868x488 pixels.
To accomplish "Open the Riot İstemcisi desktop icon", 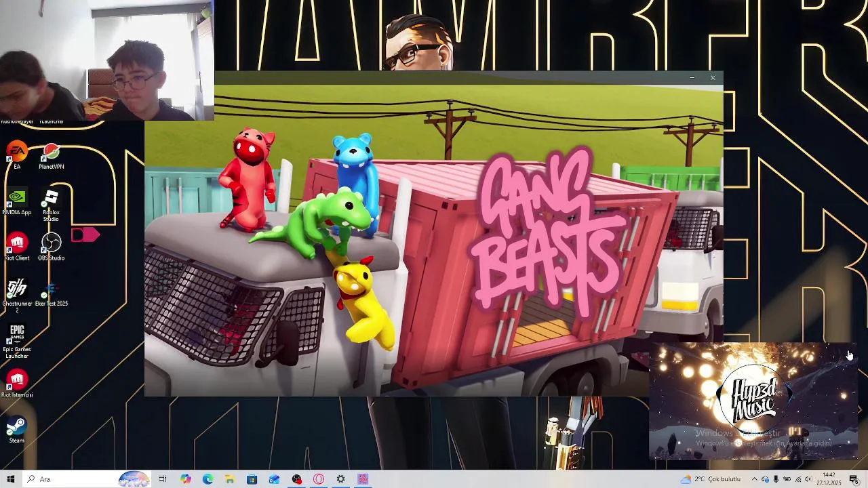I will pos(17,384).
